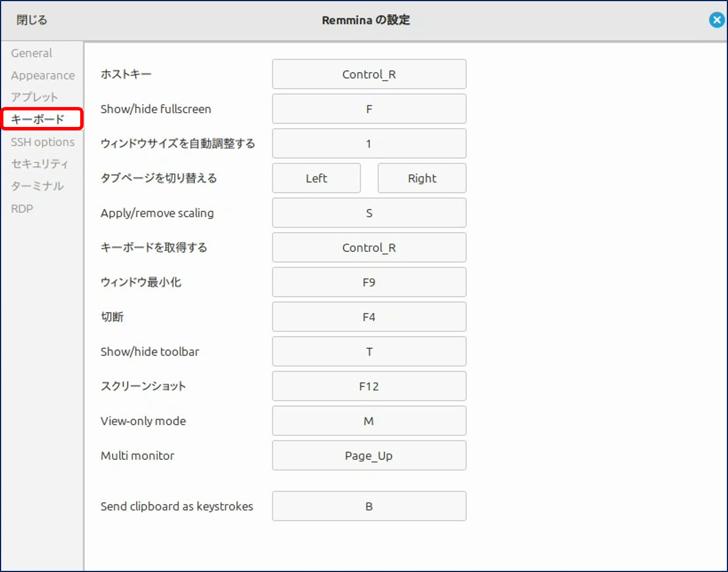Click the View-only mode label
The width and height of the screenshot is (728, 572).
pos(143,421)
